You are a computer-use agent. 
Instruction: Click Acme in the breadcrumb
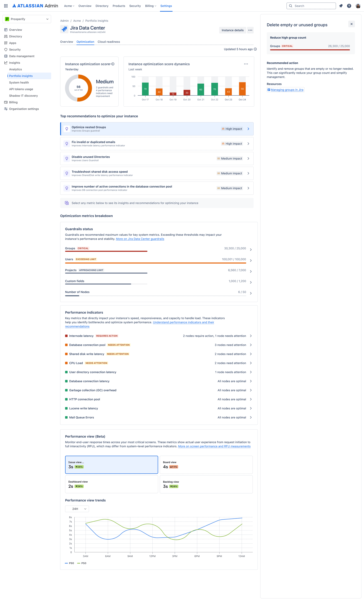pos(77,21)
